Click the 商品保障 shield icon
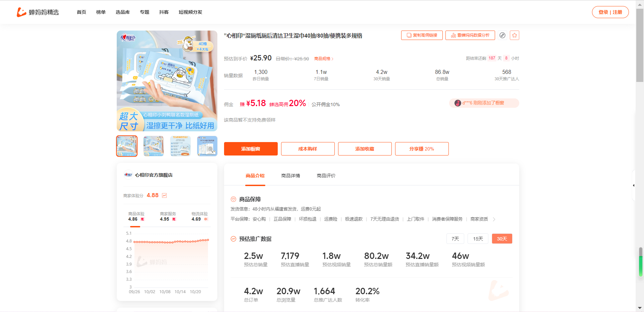Image resolution: width=644 pixels, height=312 pixels. 233,199
